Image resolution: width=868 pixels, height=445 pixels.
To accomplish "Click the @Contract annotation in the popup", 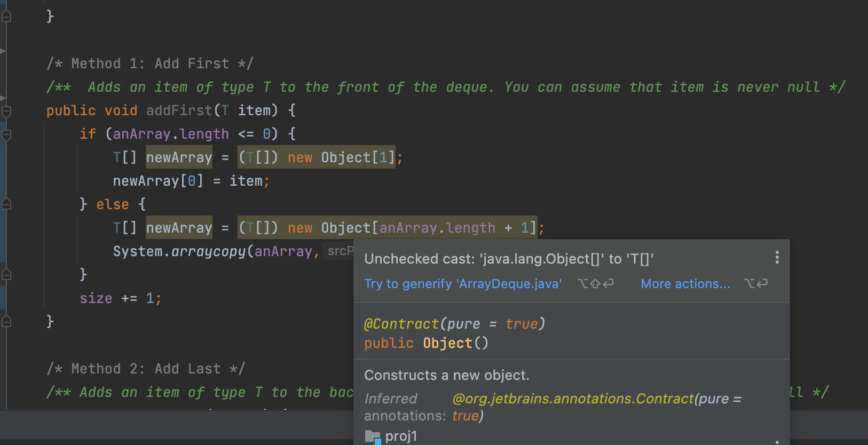I will pyautogui.click(x=401, y=324).
